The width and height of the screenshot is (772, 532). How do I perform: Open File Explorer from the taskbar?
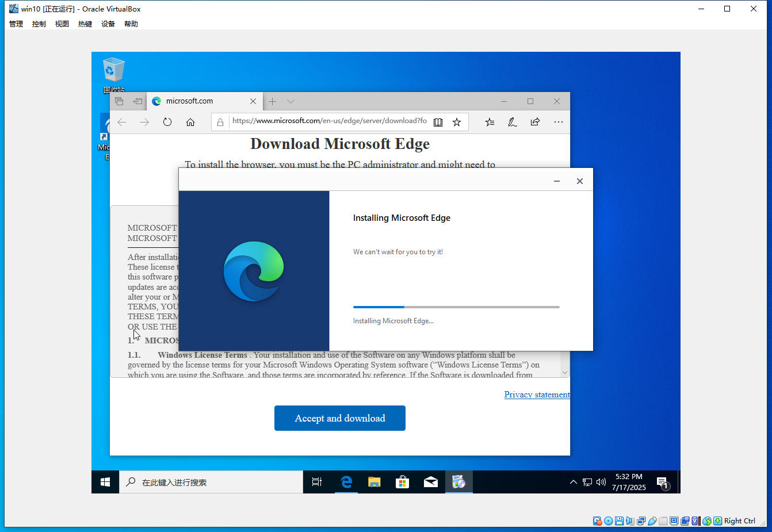pyautogui.click(x=374, y=482)
